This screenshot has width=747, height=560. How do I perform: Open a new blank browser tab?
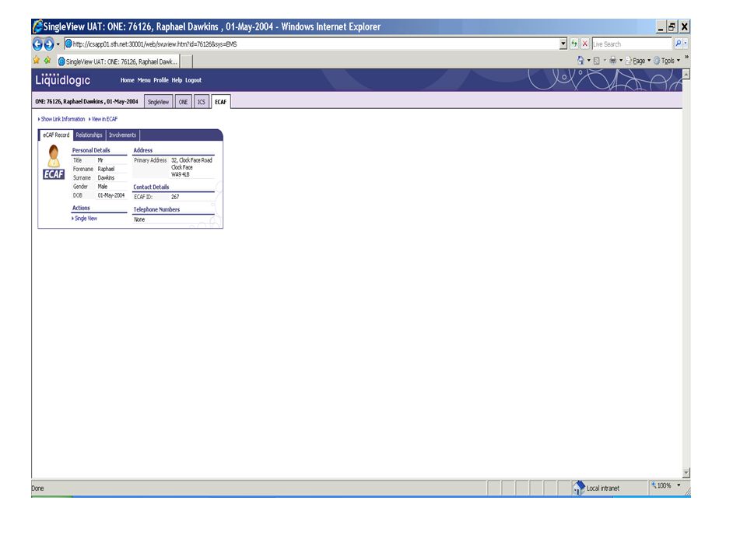coord(187,61)
